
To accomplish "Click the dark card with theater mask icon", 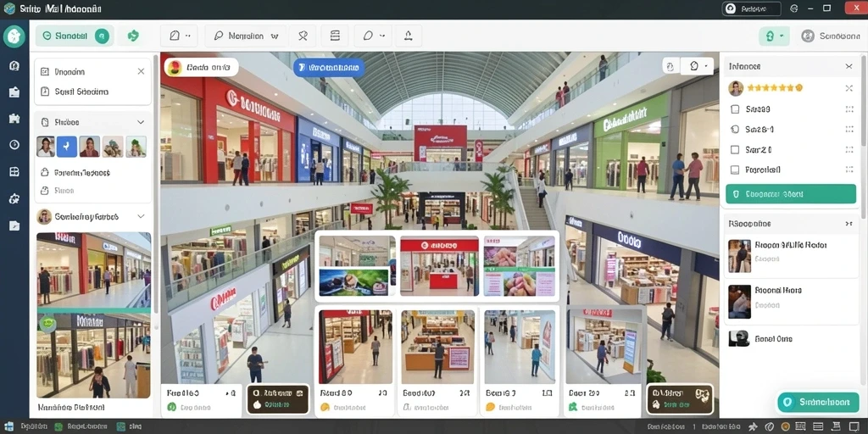I will pos(680,400).
